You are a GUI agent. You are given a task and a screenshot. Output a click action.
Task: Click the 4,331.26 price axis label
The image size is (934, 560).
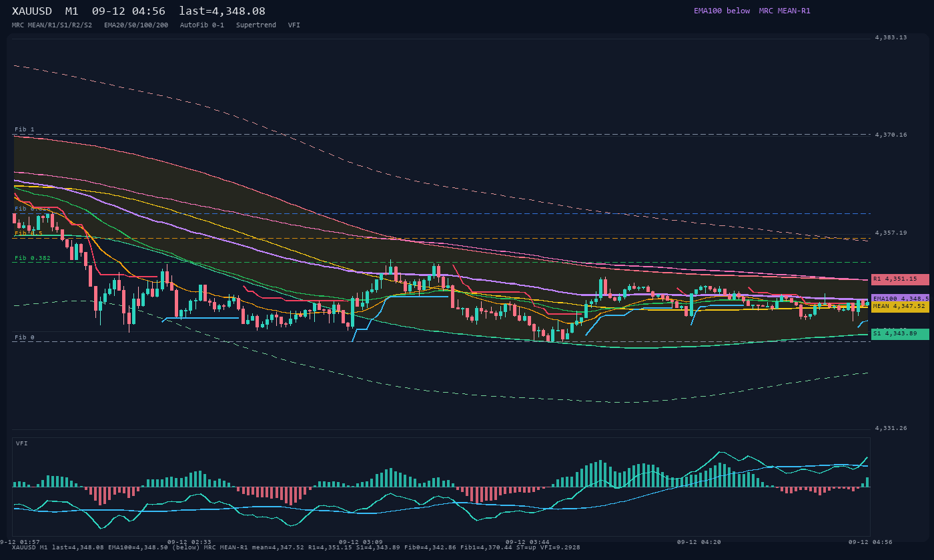click(x=891, y=428)
